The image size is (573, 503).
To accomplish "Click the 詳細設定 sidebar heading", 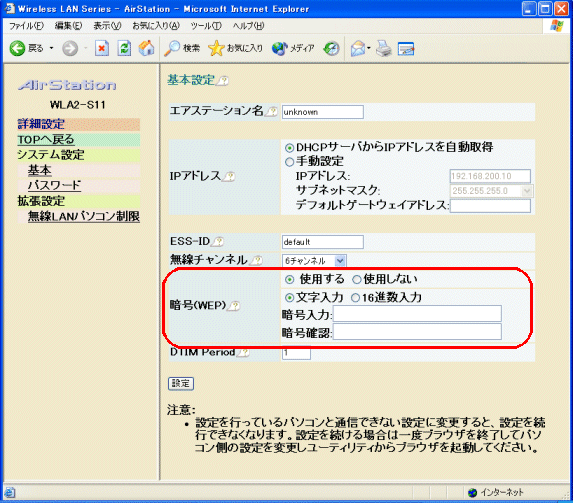I will point(41,124).
